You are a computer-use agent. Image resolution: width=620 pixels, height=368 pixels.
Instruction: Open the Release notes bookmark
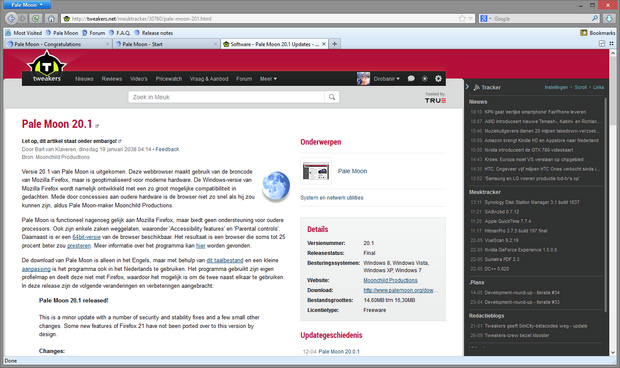pos(153,33)
